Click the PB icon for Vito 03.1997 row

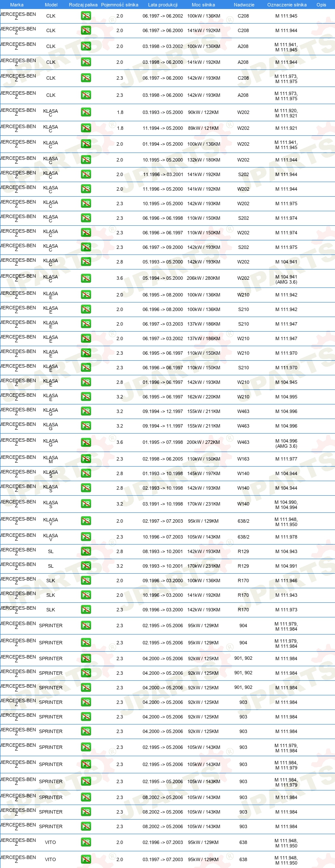86,859
